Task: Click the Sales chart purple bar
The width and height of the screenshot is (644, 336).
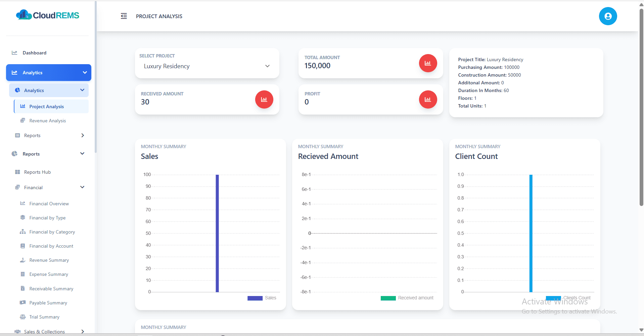Action: click(217, 233)
